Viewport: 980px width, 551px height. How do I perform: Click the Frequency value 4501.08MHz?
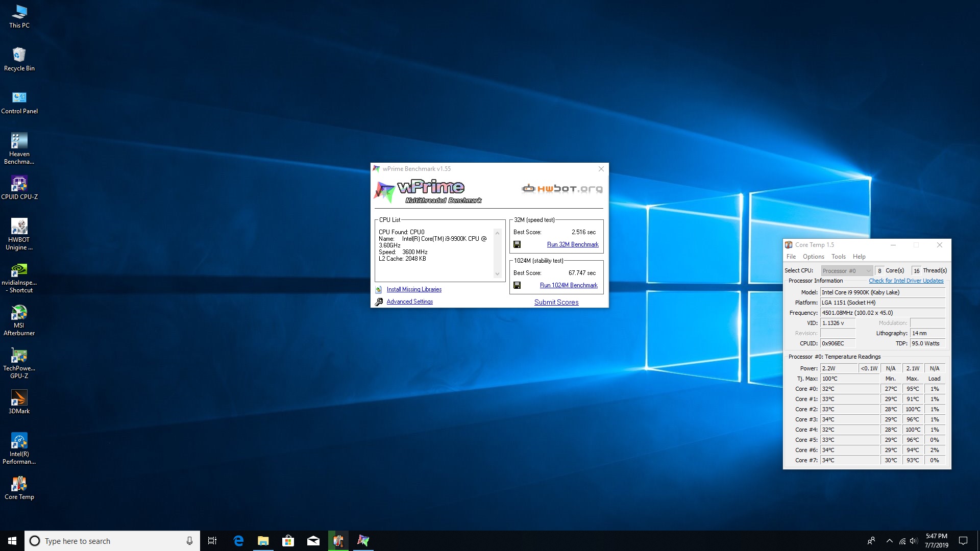tap(883, 313)
